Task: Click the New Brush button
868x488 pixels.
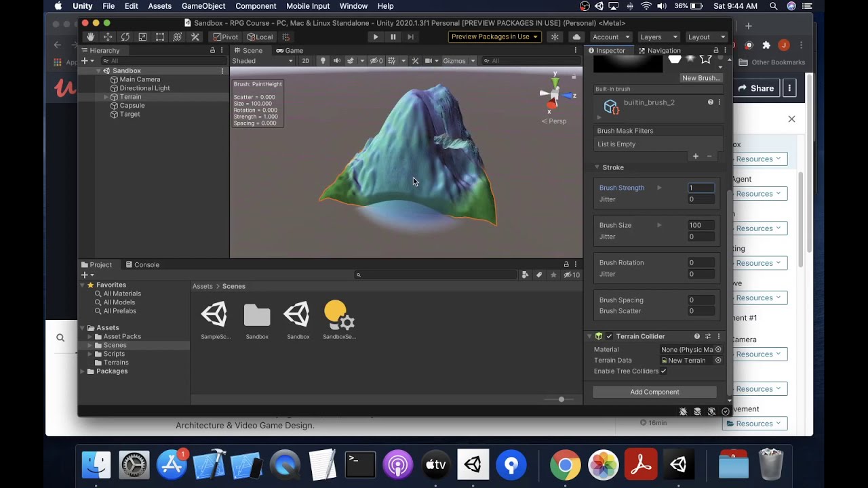Action: click(701, 78)
